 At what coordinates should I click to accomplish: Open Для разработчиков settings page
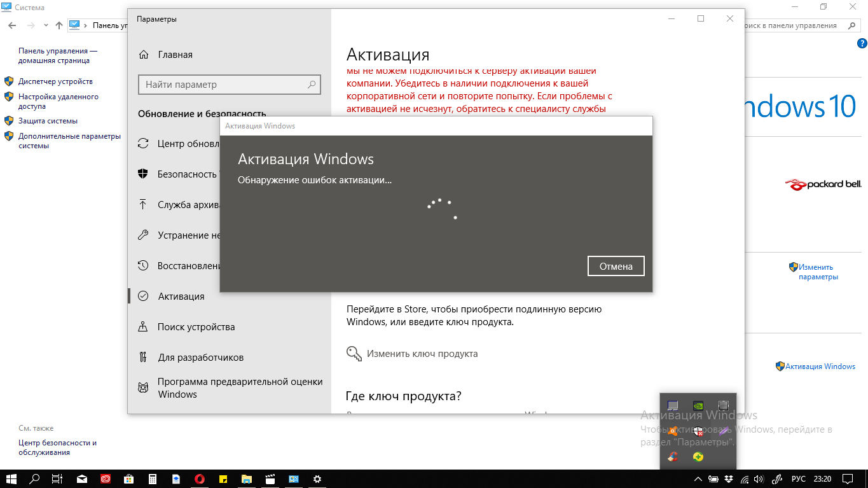click(191, 358)
